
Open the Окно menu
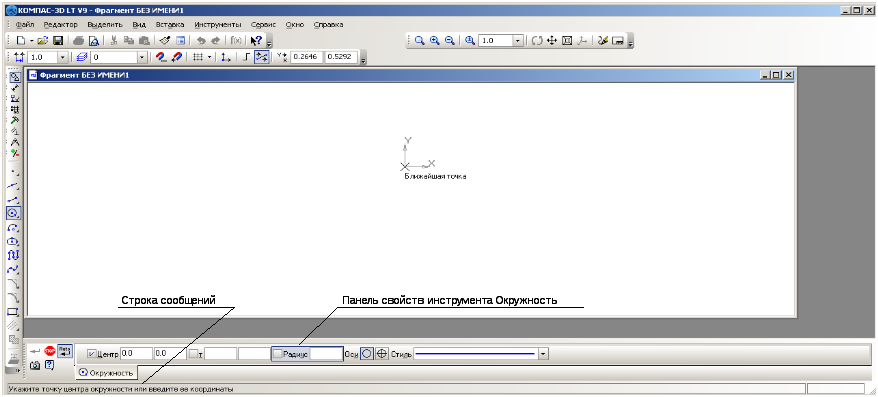click(295, 25)
